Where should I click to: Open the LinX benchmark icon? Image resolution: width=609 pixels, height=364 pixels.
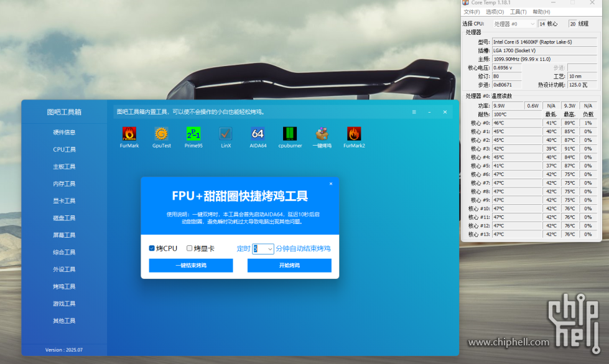click(x=226, y=134)
